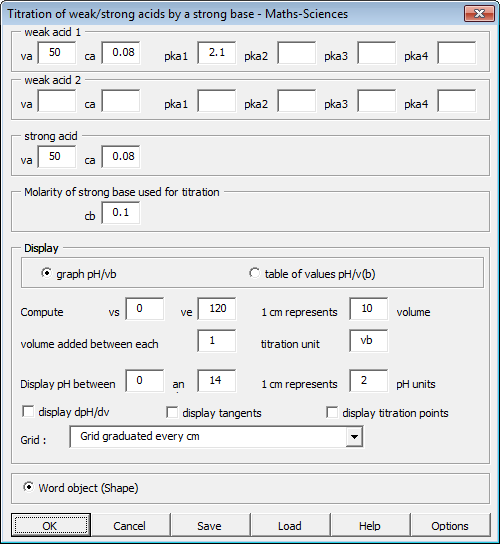Focus weak acid 1 pka1 field
The height and width of the screenshot is (544, 500).
pos(217,53)
